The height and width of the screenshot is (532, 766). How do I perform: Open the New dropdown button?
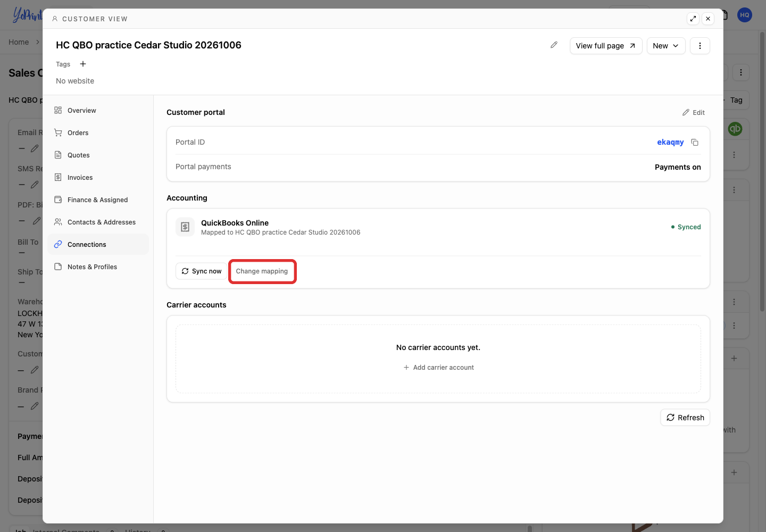click(x=666, y=46)
